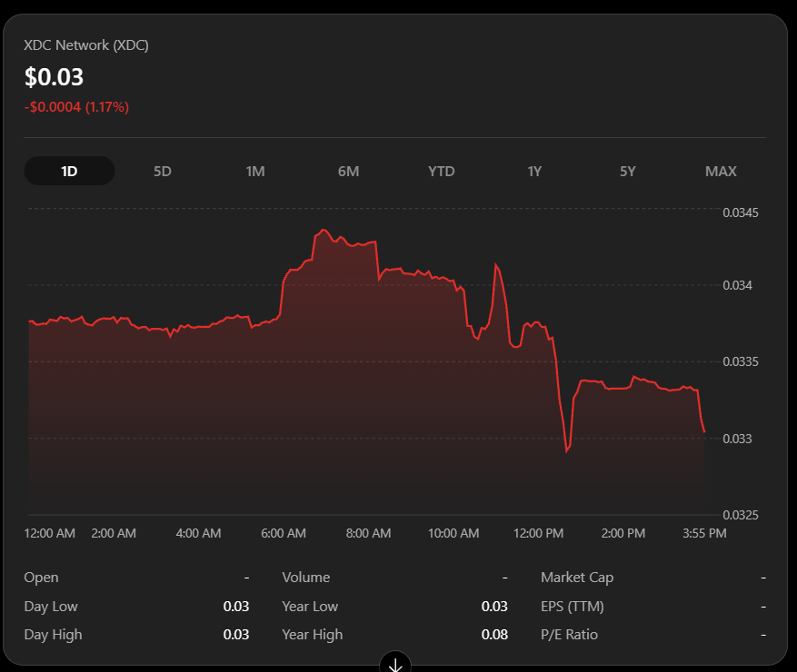Click the 4:00 AM axis label
The width and height of the screenshot is (797, 672).
[198, 533]
